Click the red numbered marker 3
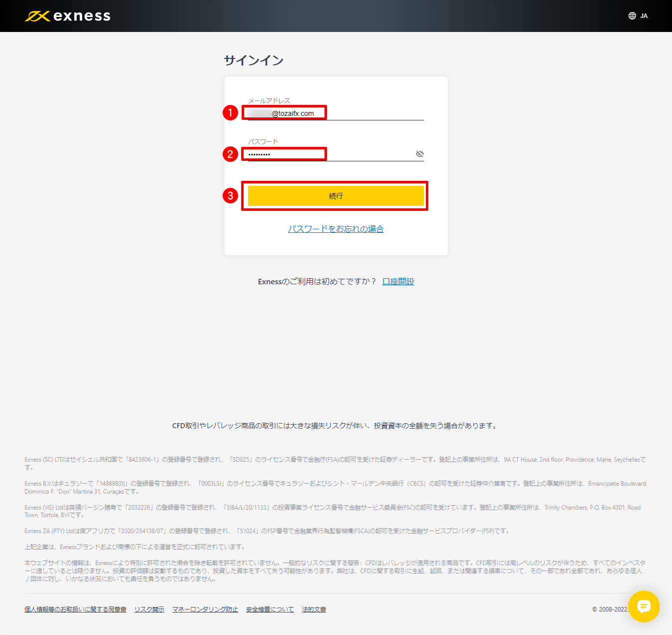This screenshot has width=672, height=635. pyautogui.click(x=230, y=196)
